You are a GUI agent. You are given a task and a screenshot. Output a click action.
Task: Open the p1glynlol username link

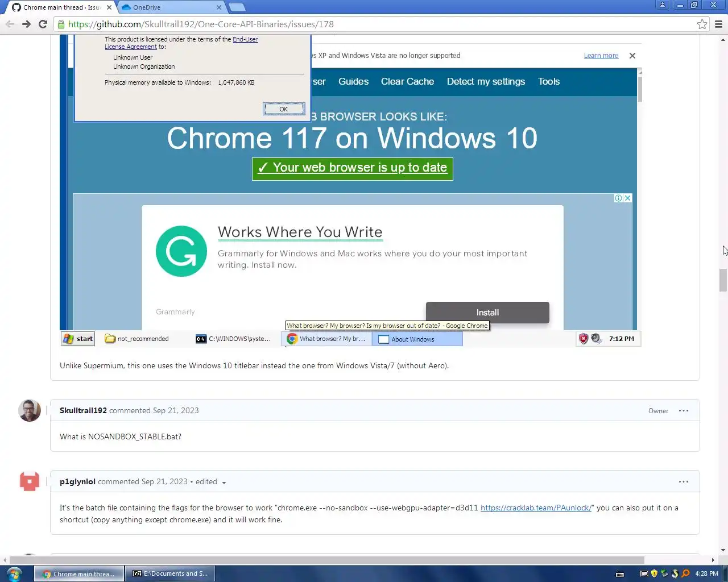tap(77, 481)
